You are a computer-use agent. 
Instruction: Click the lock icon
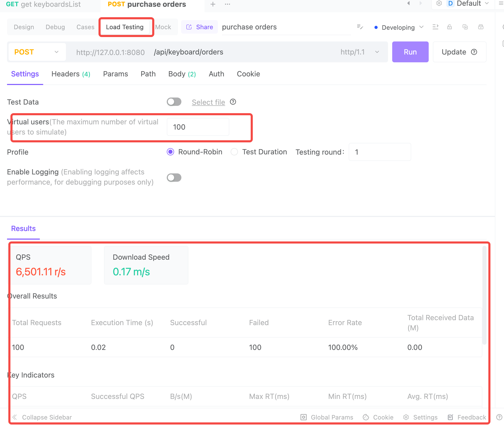coord(450,27)
